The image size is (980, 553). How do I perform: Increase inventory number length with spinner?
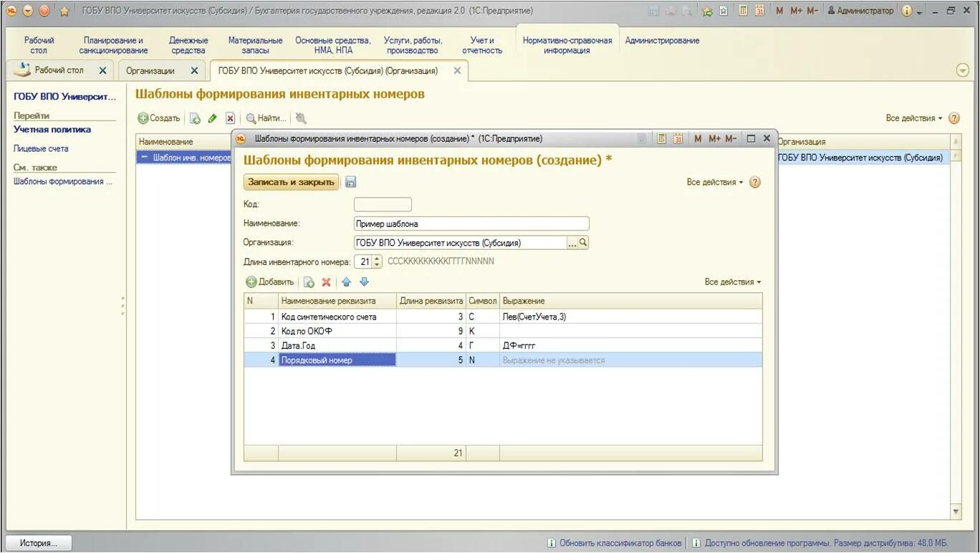378,258
